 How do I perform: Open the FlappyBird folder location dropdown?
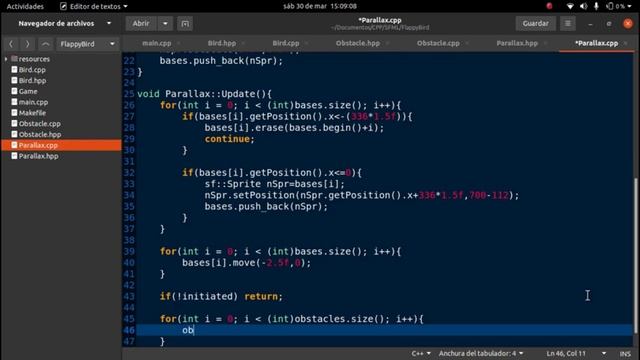[87, 44]
